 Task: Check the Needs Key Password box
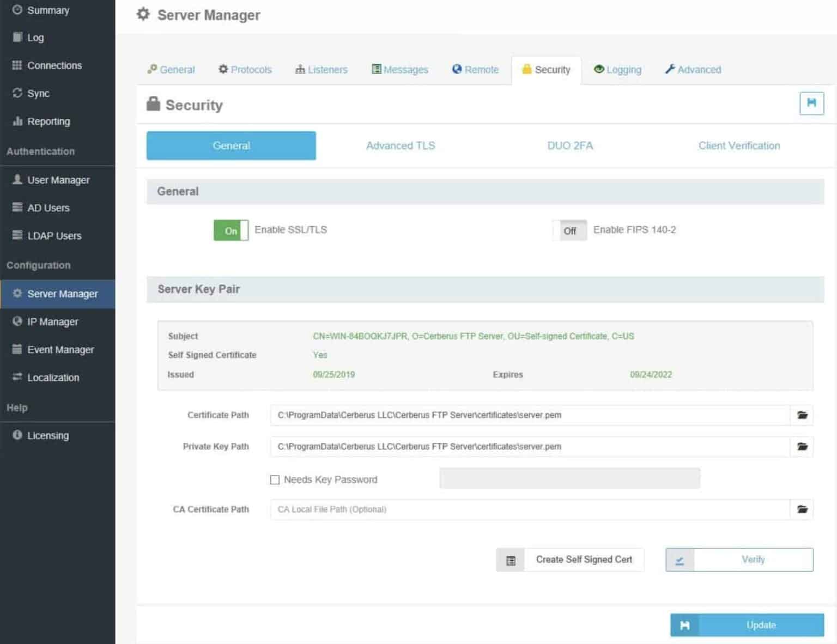click(x=275, y=480)
